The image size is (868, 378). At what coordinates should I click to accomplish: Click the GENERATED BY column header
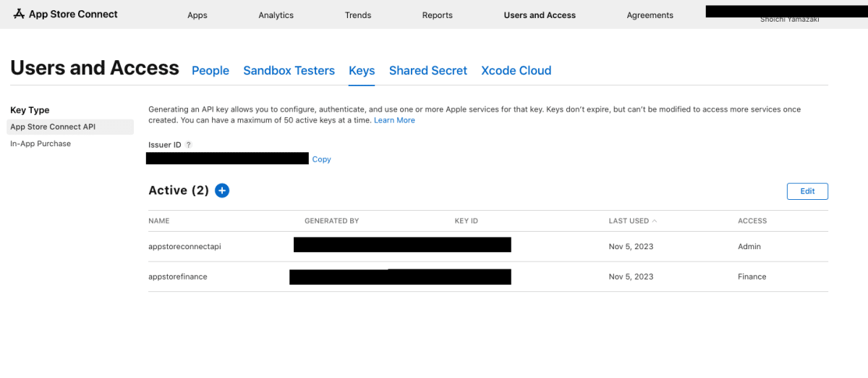tap(332, 221)
